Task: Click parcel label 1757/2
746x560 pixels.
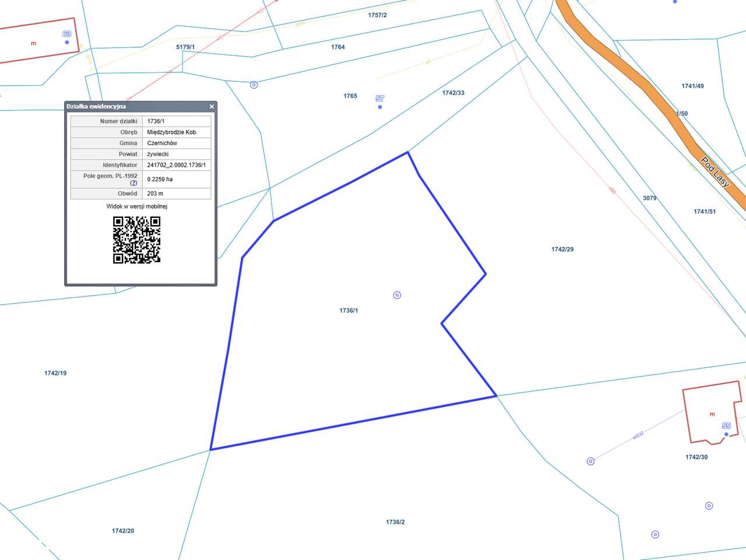Action: coord(377,15)
